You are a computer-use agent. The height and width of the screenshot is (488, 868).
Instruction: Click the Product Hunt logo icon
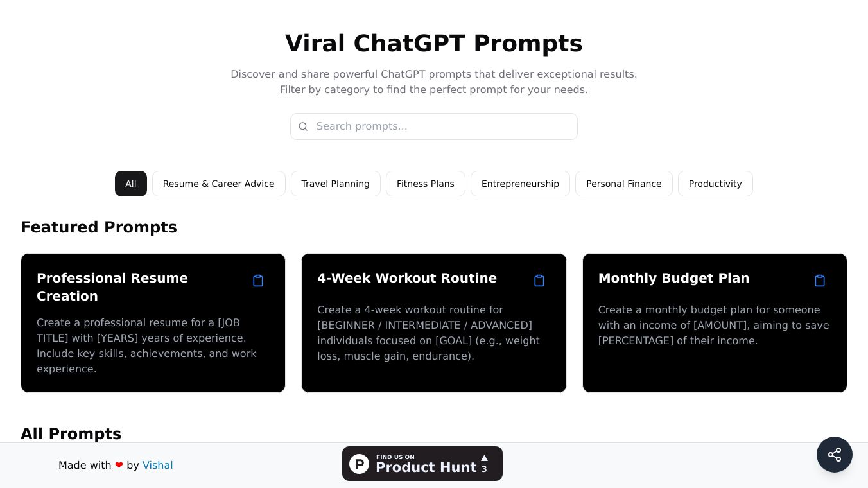point(360,464)
